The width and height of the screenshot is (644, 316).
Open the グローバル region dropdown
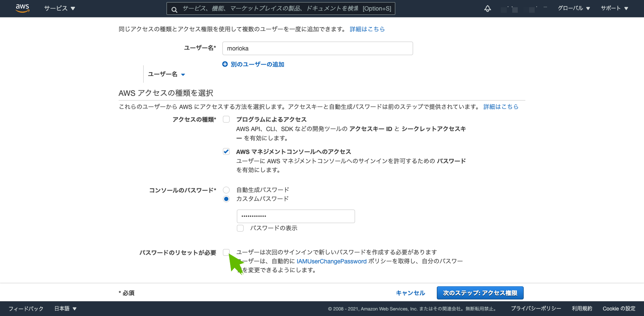click(574, 8)
